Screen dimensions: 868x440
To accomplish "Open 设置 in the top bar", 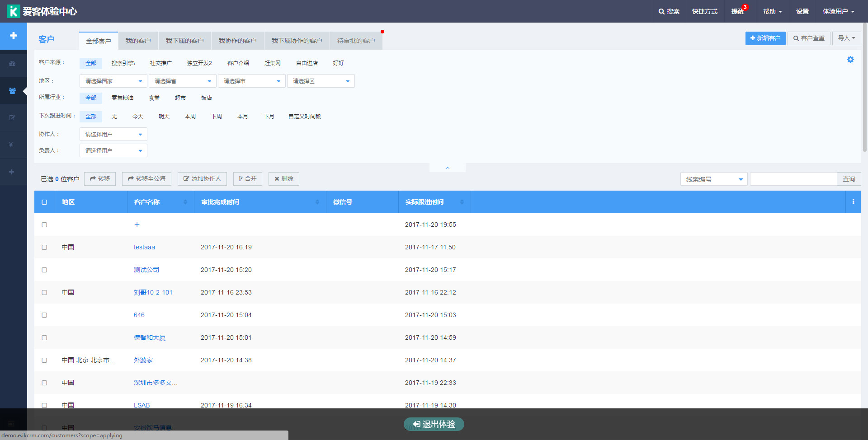I will [802, 11].
